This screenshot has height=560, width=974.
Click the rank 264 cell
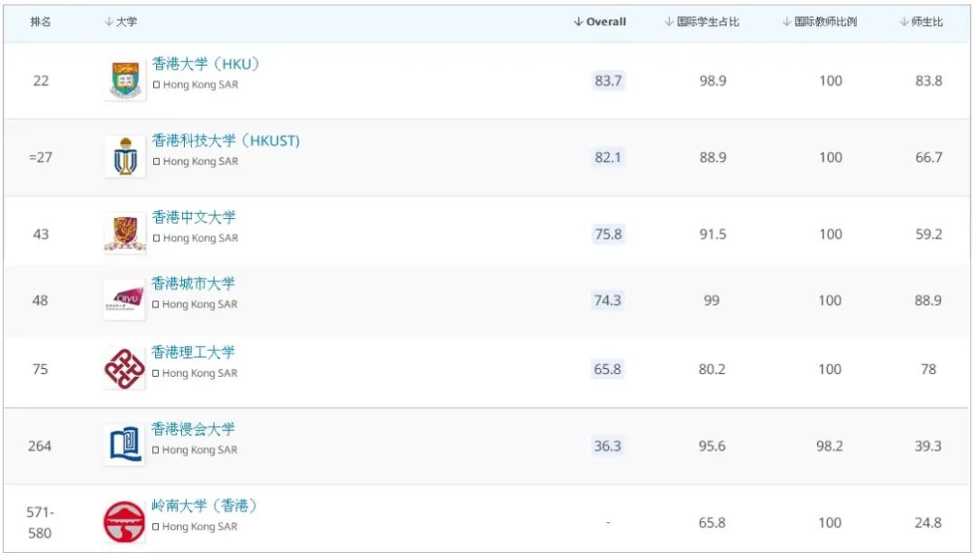(40, 445)
